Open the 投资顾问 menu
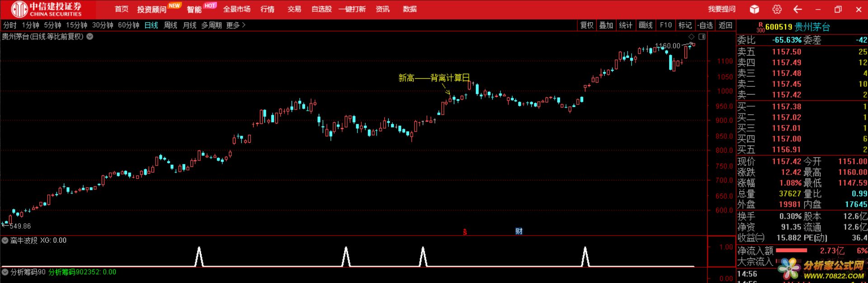Screen dimensions: 868x283 pos(151,9)
